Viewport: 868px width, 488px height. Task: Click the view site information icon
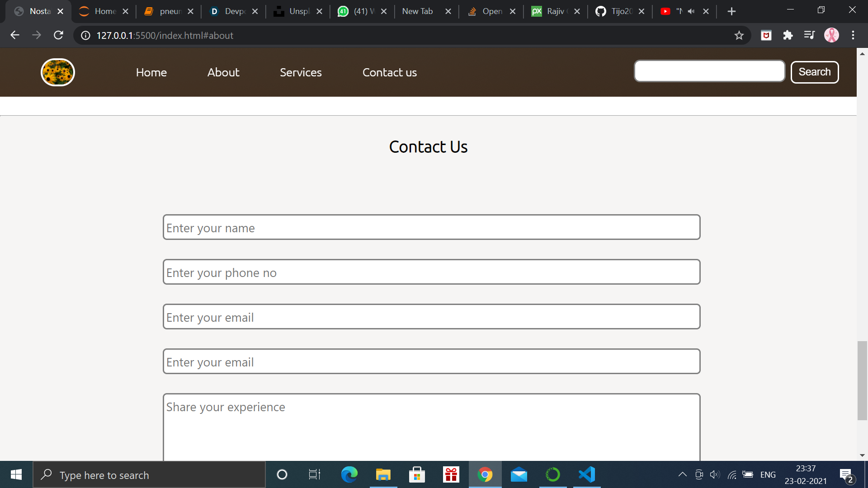pyautogui.click(x=85, y=35)
